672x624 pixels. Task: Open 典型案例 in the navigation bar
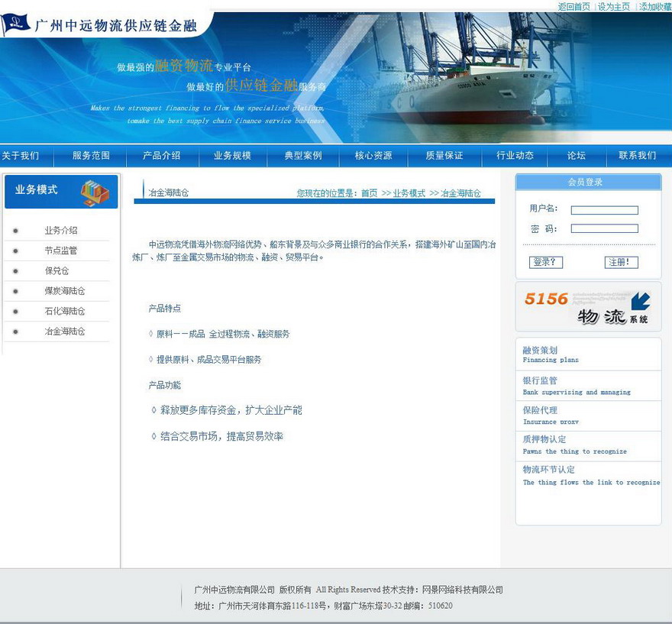pos(303,156)
